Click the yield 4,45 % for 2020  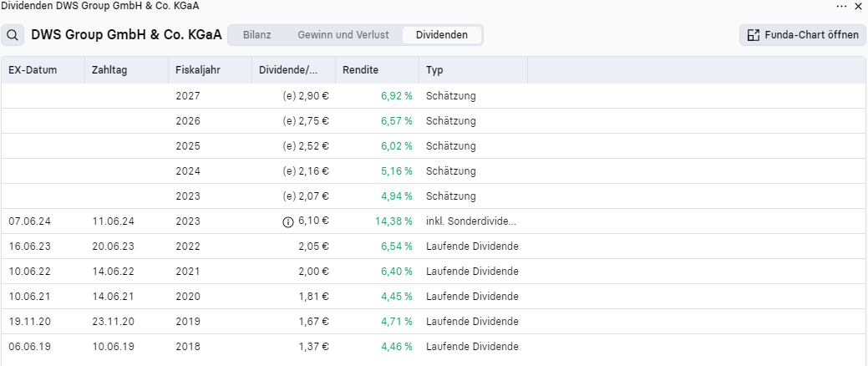[x=396, y=297]
